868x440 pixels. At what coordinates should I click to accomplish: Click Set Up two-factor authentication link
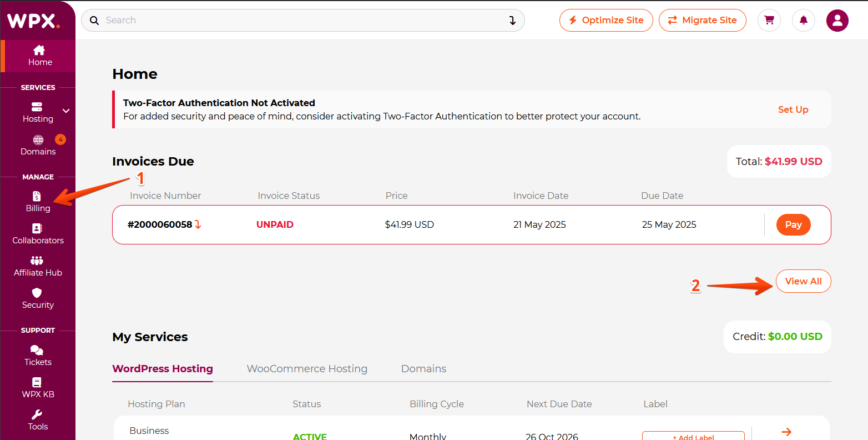click(793, 109)
